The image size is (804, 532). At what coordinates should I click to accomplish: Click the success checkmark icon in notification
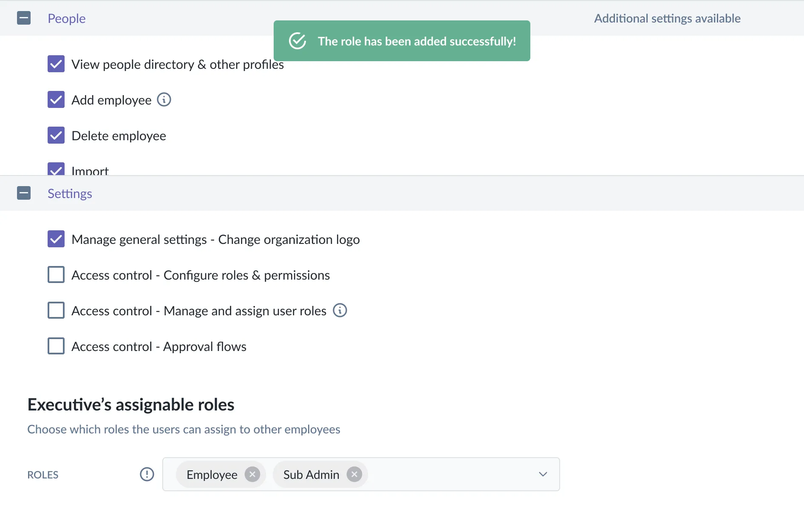pyautogui.click(x=297, y=41)
